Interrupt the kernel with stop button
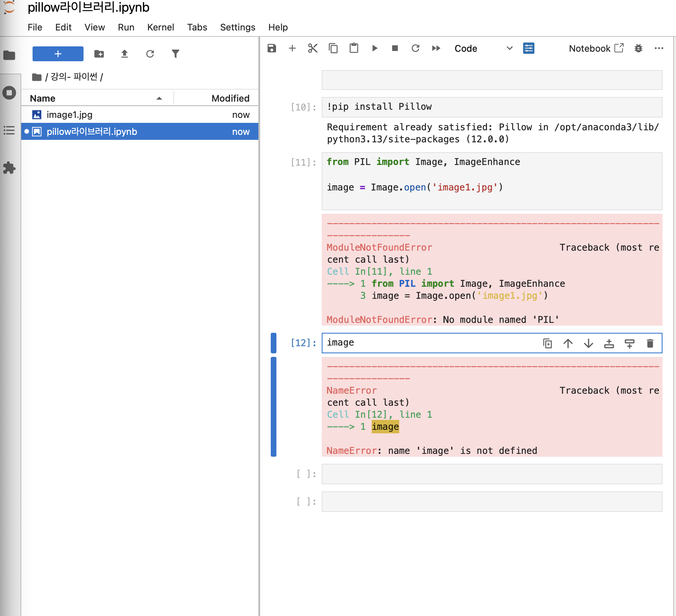The image size is (676, 616). (x=395, y=48)
